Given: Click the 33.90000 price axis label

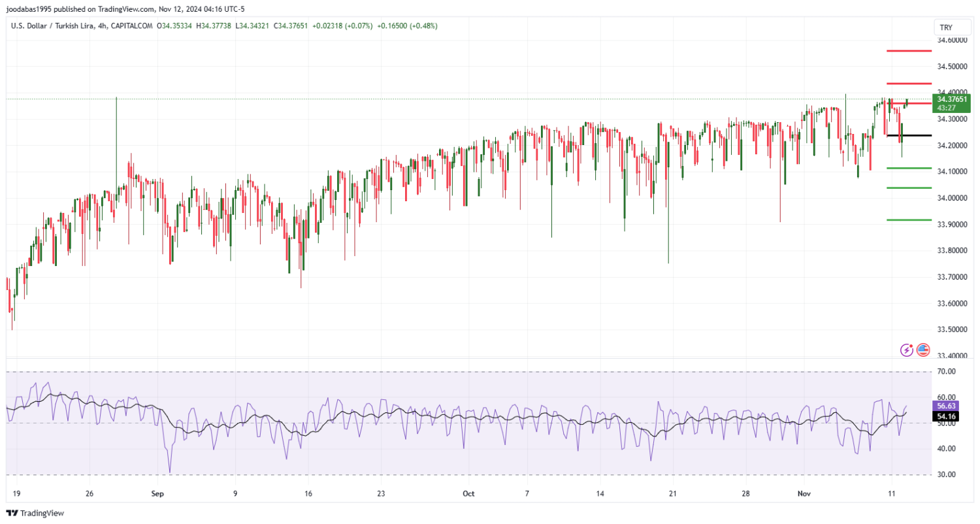Looking at the screenshot, I should [952, 224].
